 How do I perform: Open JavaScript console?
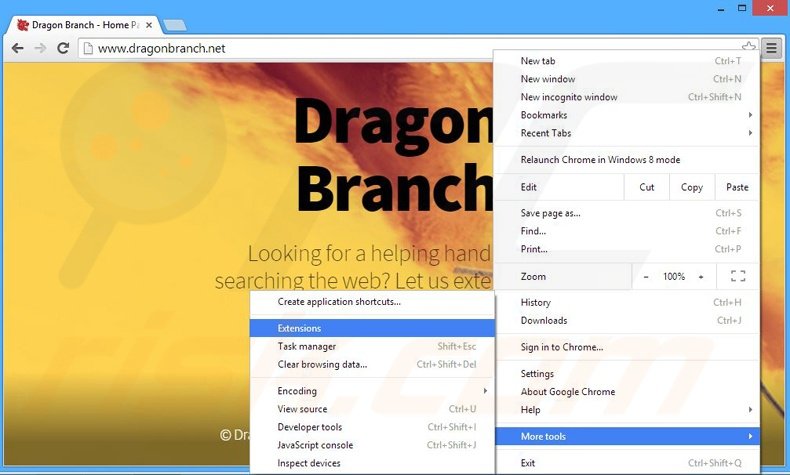(x=372, y=445)
